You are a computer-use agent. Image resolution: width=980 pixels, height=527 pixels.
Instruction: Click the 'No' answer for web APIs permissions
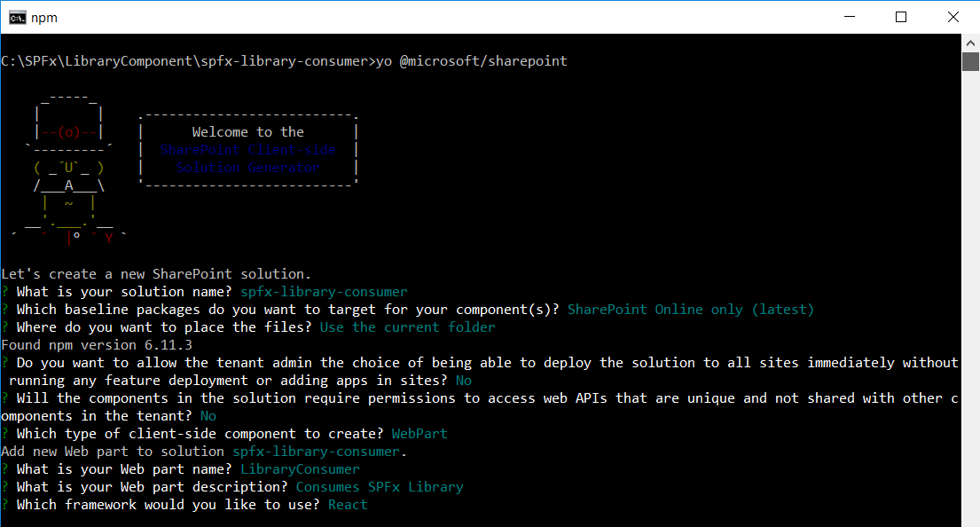pos(208,416)
